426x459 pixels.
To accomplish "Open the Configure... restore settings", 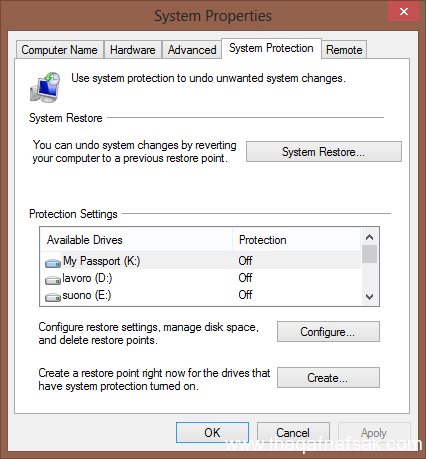I will (x=328, y=332).
